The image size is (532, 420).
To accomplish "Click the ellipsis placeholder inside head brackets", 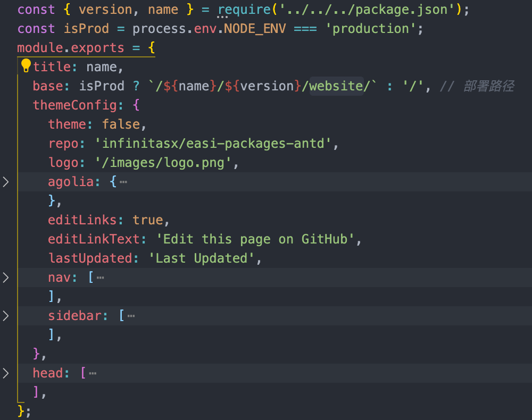I will point(93,373).
